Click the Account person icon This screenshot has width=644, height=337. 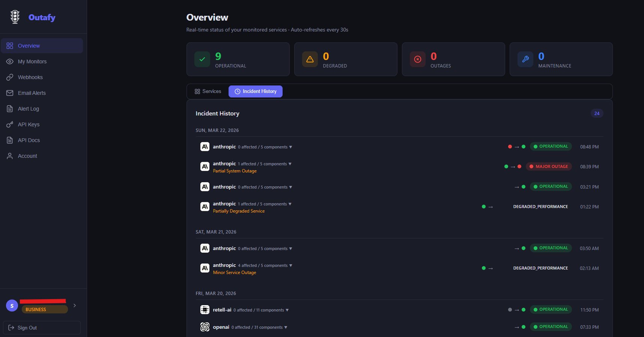pos(10,156)
